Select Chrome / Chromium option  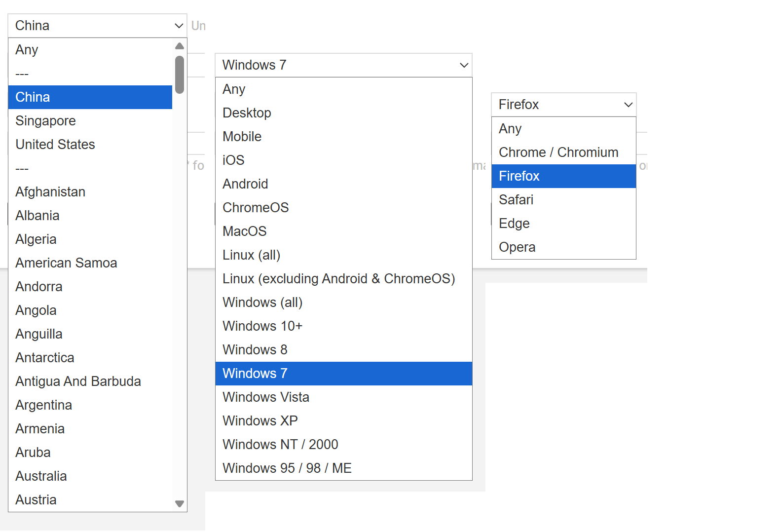[564, 152]
